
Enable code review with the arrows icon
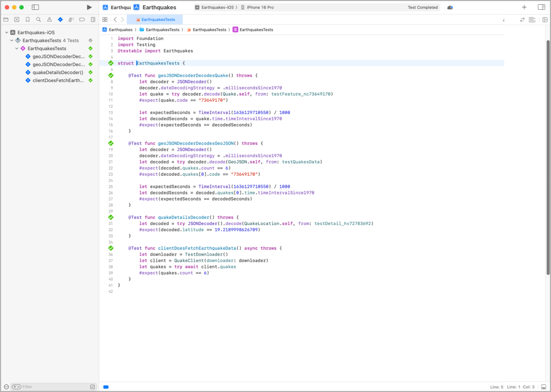522,20
